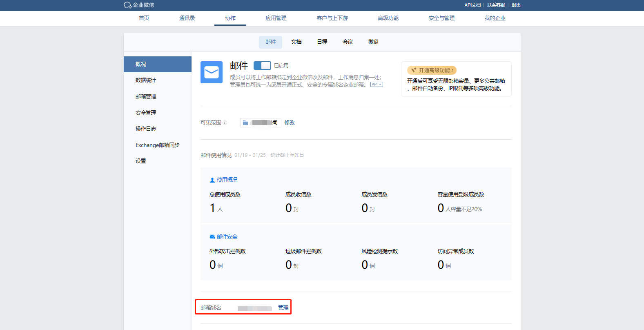Open 开通高级功能 via its chevron arrow
644x330 pixels.
coord(452,70)
